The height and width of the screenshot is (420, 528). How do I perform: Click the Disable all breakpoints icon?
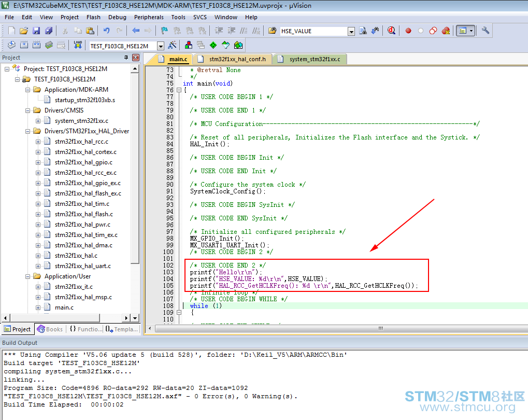click(433, 31)
